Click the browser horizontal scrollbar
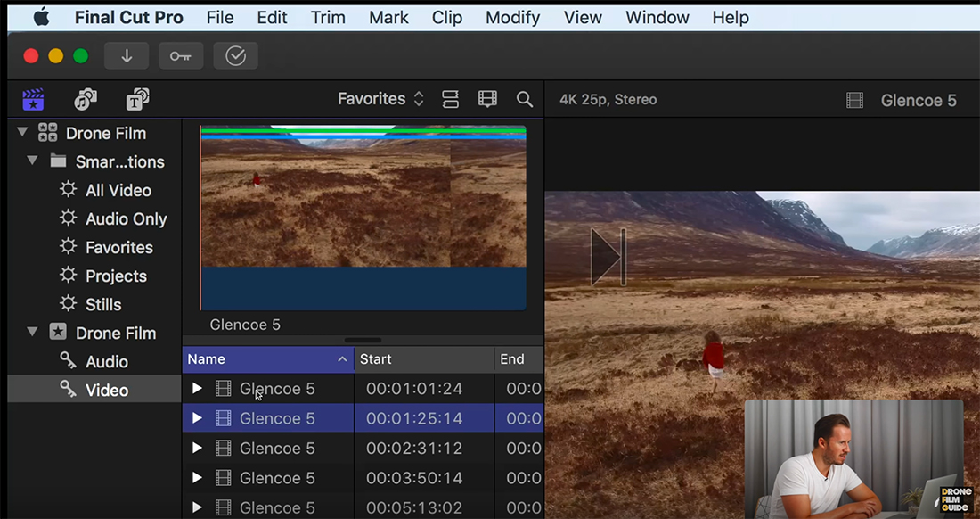 (363, 339)
